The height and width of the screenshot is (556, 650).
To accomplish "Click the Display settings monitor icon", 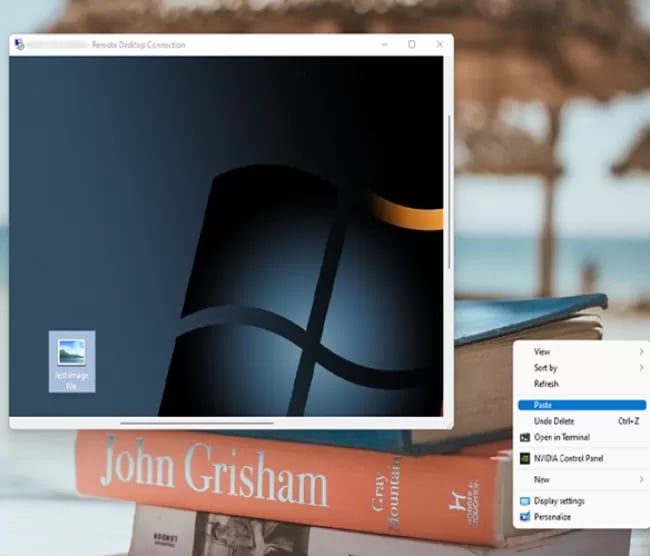I will click(x=525, y=501).
